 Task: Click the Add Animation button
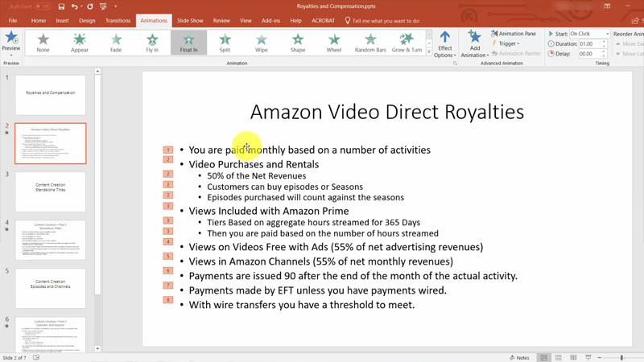[x=474, y=43]
